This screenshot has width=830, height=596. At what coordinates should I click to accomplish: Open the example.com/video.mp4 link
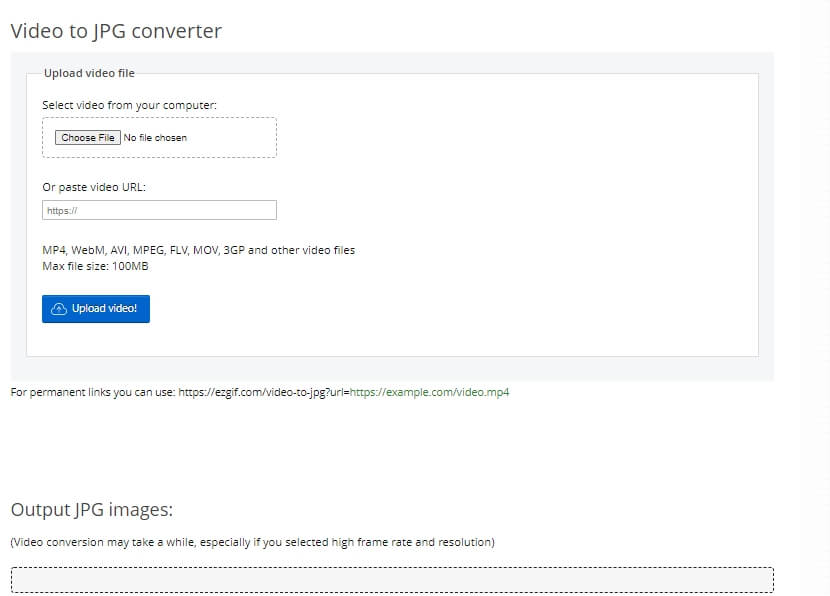(429, 392)
